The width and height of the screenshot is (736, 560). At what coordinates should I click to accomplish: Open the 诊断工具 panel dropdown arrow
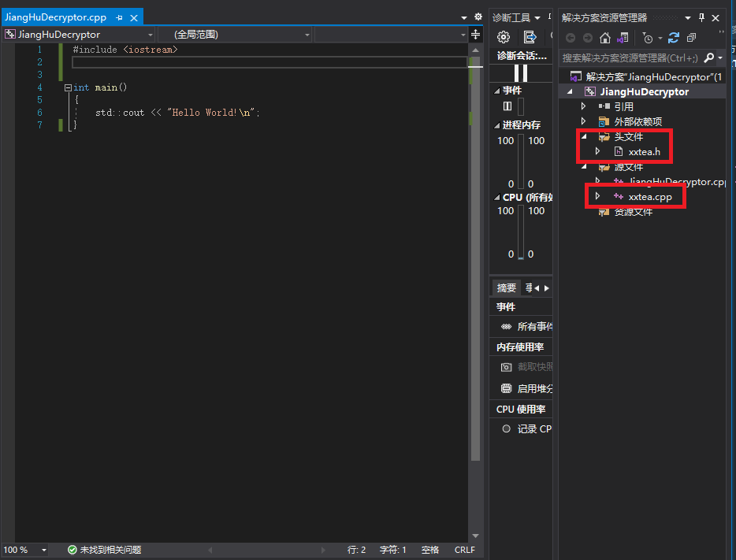[537, 18]
